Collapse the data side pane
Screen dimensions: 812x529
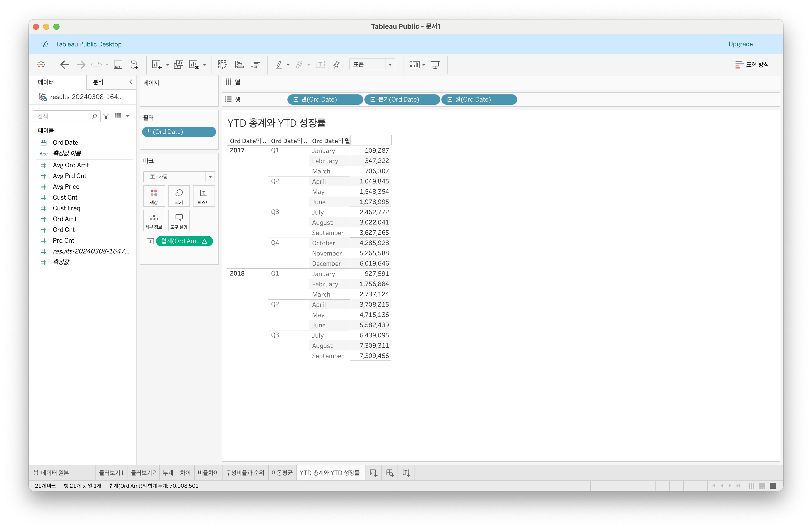[131, 82]
